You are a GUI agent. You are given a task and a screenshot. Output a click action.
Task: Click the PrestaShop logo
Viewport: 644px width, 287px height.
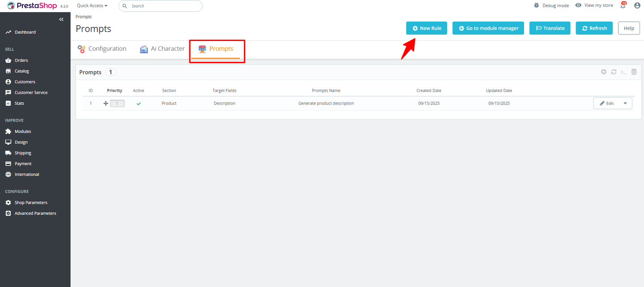pos(32,6)
